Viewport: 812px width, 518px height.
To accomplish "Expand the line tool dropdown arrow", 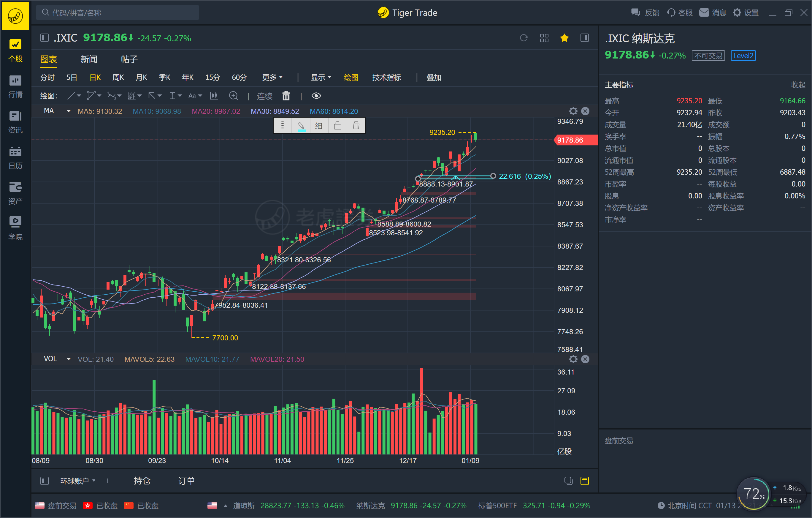I will pos(79,96).
